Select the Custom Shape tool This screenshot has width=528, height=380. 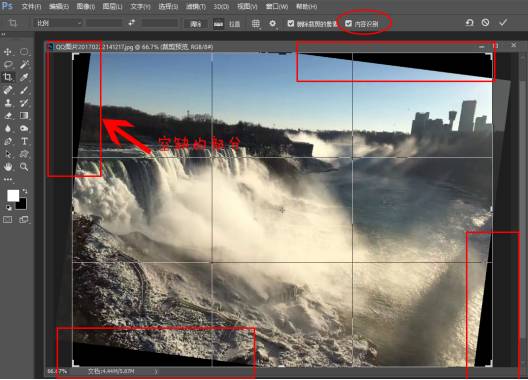tap(24, 154)
